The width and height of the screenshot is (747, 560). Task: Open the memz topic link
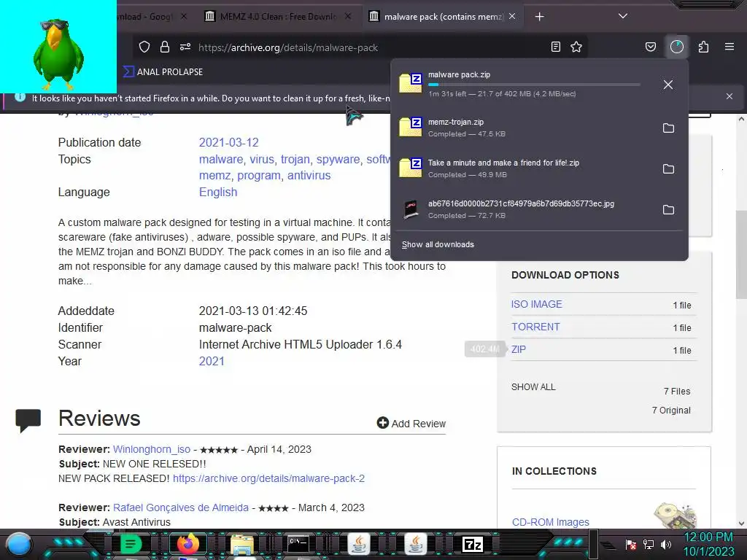click(x=215, y=175)
